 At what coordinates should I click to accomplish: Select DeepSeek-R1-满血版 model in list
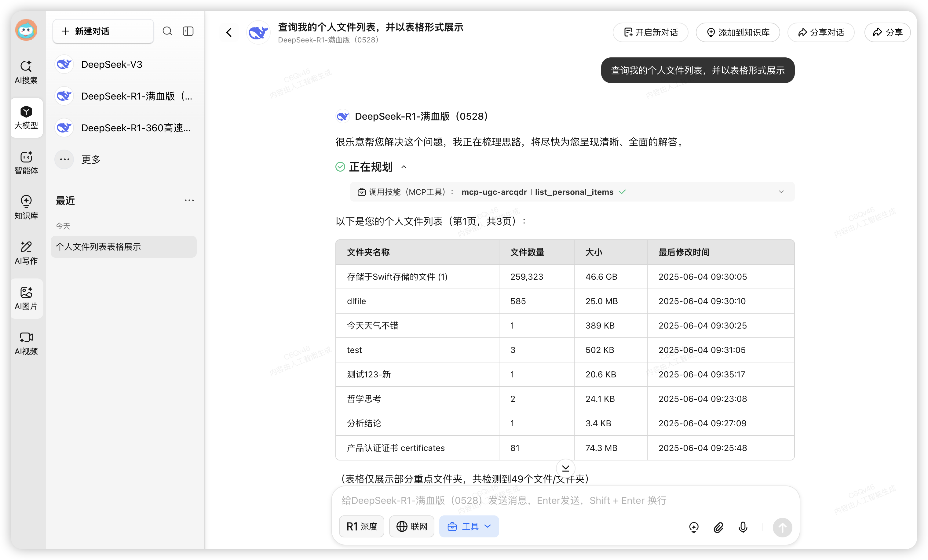[x=124, y=96]
